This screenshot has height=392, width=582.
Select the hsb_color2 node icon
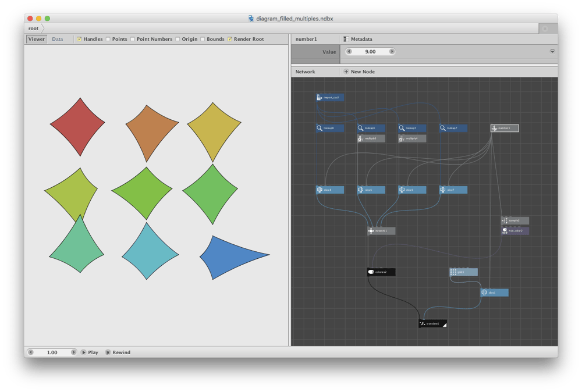505,231
